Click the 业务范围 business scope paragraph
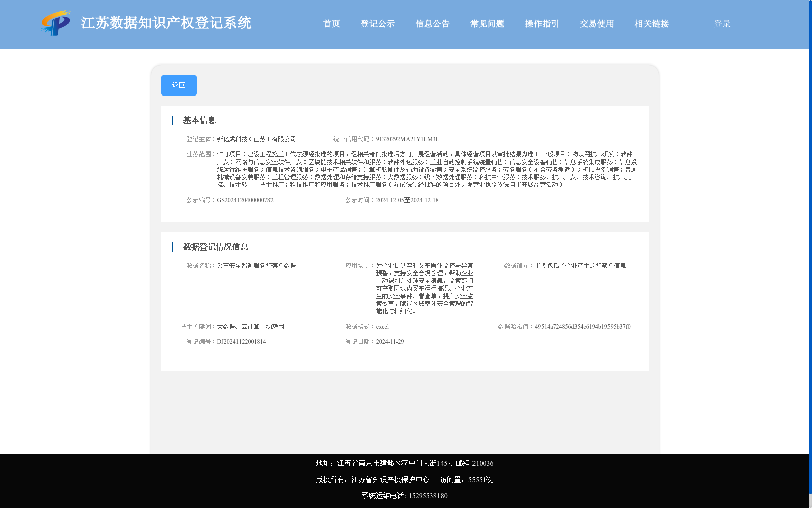The image size is (812, 508). pos(427,170)
